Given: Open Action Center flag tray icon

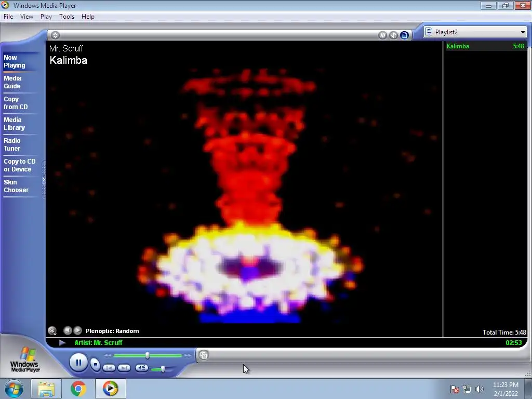Looking at the screenshot, I should [x=455, y=389].
